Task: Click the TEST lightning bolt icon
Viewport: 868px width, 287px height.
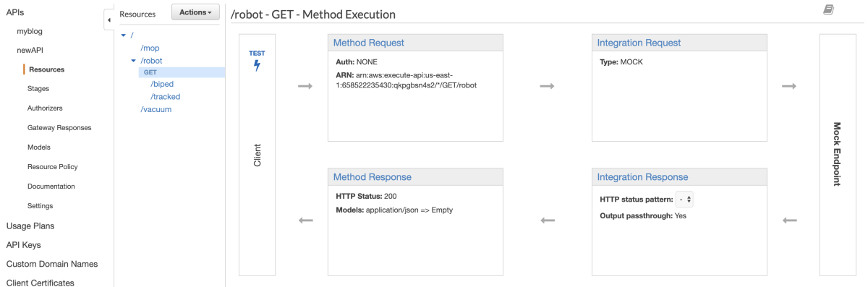Action: tap(257, 66)
